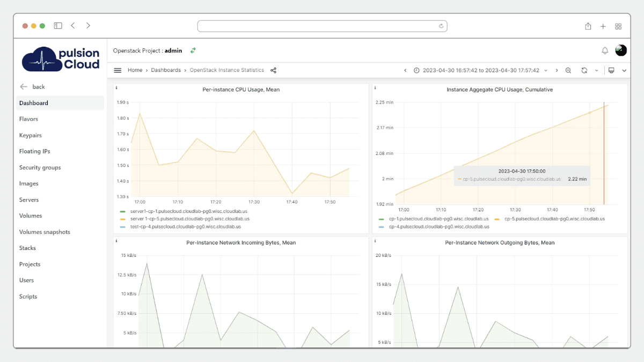Screen dimensions: 644x362
Task: Select Dashboard in sidebar
Action: pos(60,103)
